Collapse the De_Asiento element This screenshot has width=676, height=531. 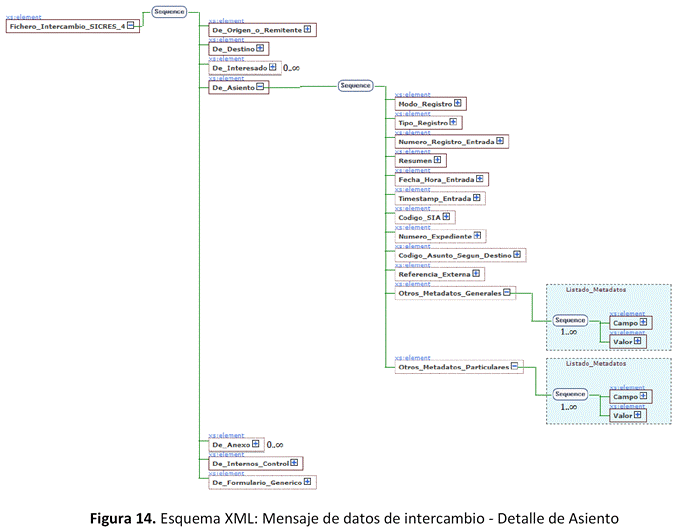[260, 87]
